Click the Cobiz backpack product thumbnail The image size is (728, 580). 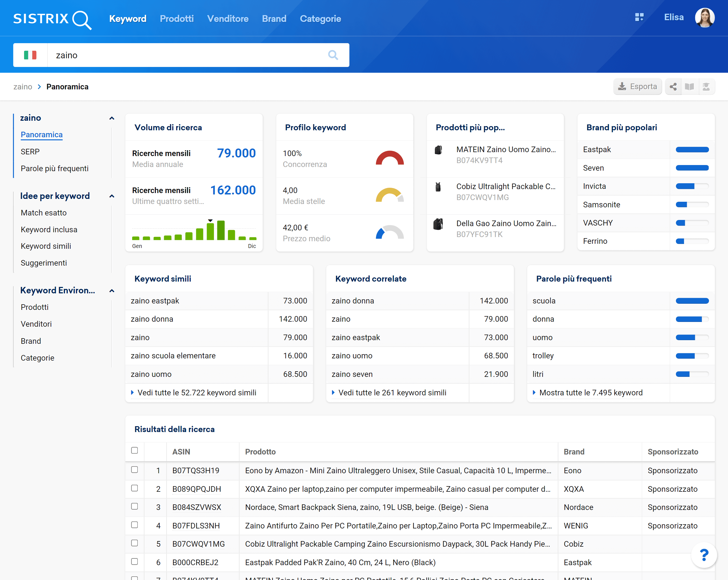pos(438,187)
